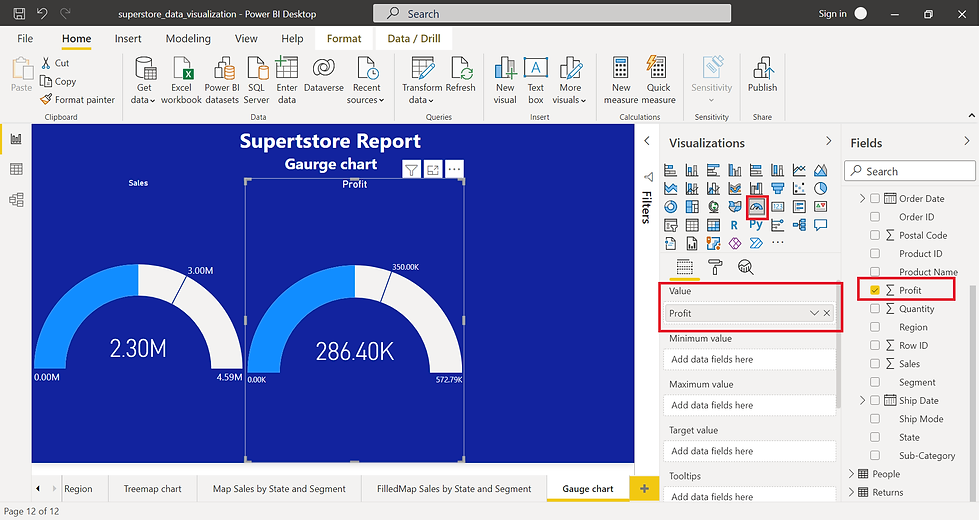Check the Region field checkbox

pyautogui.click(x=875, y=327)
